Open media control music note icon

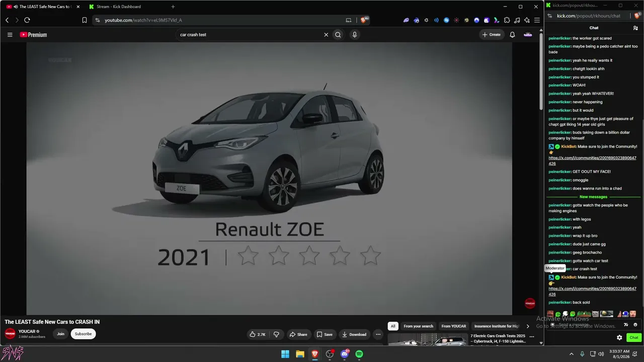pyautogui.click(x=517, y=20)
